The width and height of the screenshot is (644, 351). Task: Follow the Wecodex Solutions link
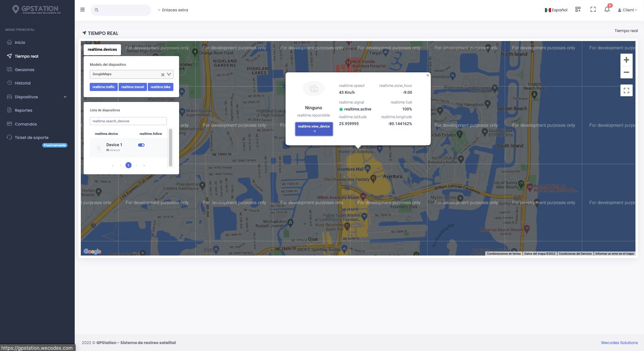619,342
